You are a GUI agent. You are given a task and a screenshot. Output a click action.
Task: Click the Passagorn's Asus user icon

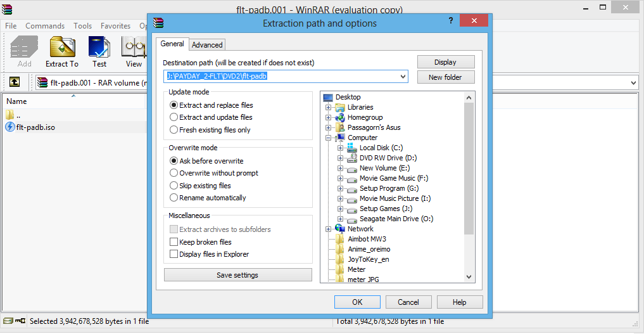tap(339, 127)
